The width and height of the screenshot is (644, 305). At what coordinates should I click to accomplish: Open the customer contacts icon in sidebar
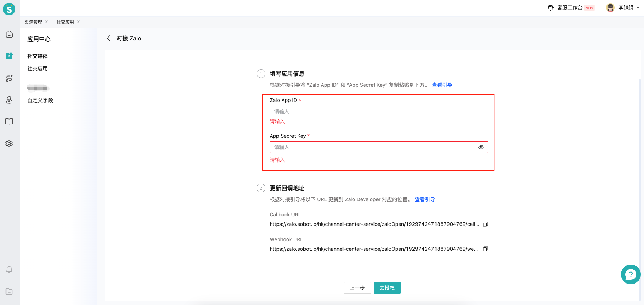tap(9, 100)
